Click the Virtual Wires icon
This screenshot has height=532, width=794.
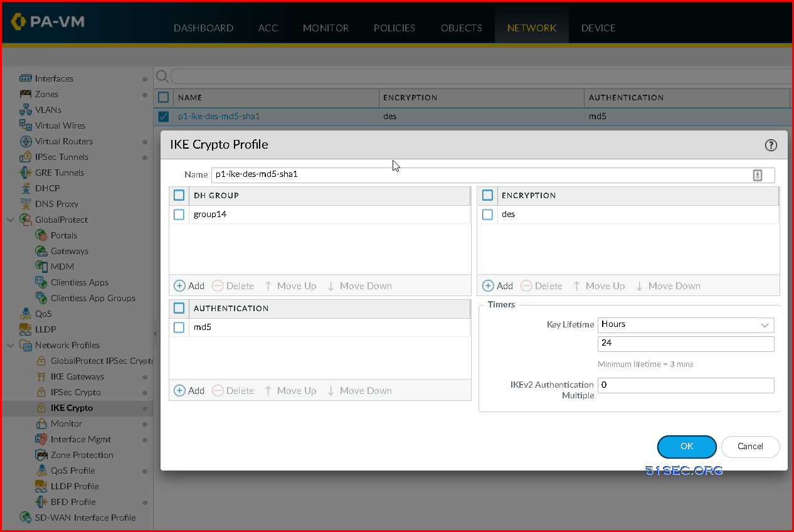25,125
